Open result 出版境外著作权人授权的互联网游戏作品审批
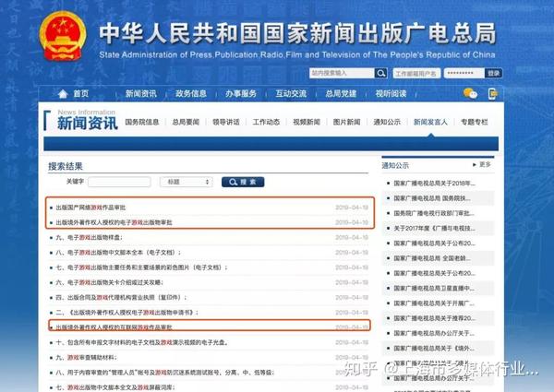The width and height of the screenshot is (554, 392). [x=114, y=327]
